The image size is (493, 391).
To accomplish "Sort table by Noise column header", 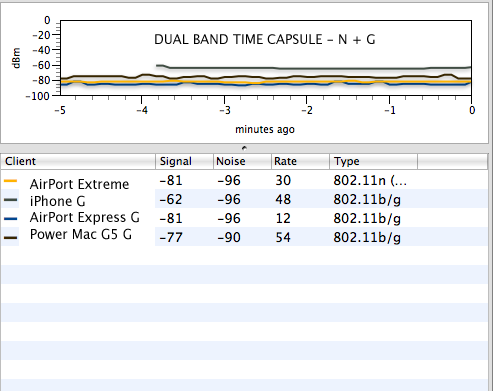I will coord(242,161).
